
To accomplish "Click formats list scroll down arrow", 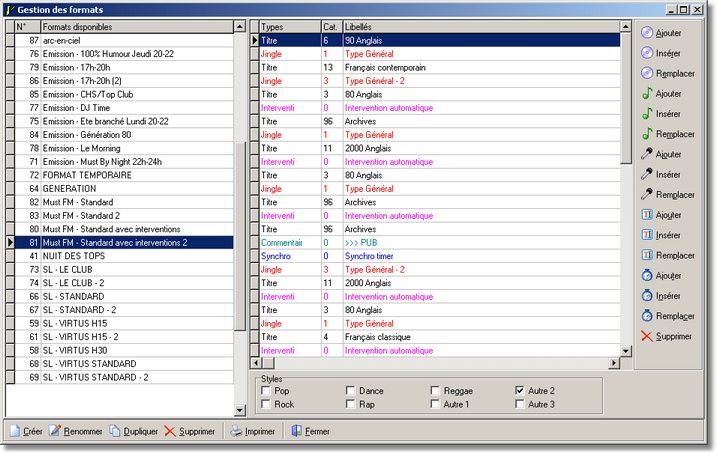I will [240, 410].
